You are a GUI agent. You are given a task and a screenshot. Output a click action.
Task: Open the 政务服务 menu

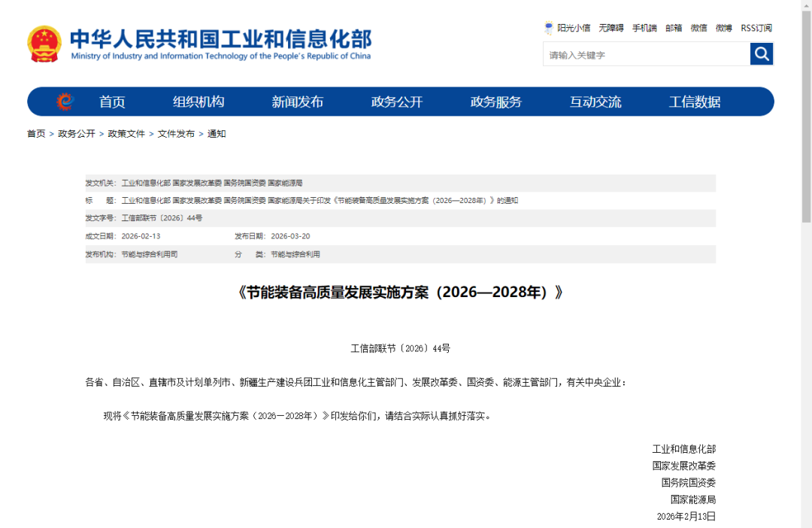pyautogui.click(x=496, y=102)
